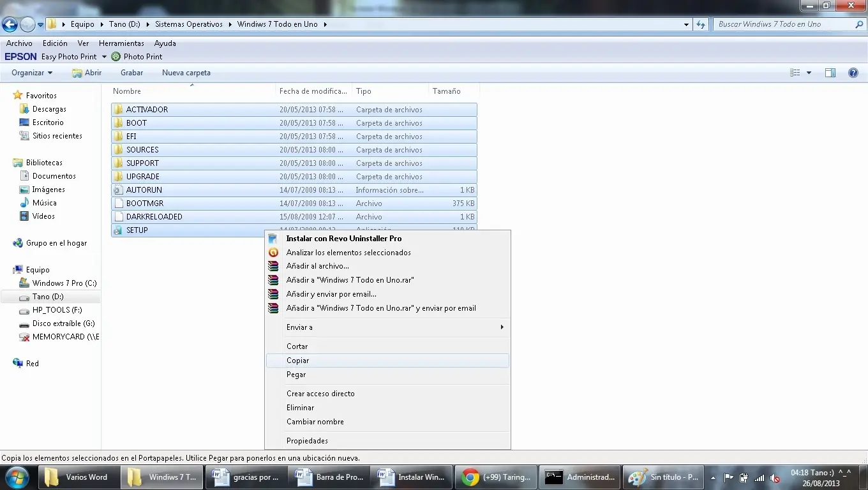
Task: Click the Revo Uninstaller Pro install icon
Action: pos(273,239)
